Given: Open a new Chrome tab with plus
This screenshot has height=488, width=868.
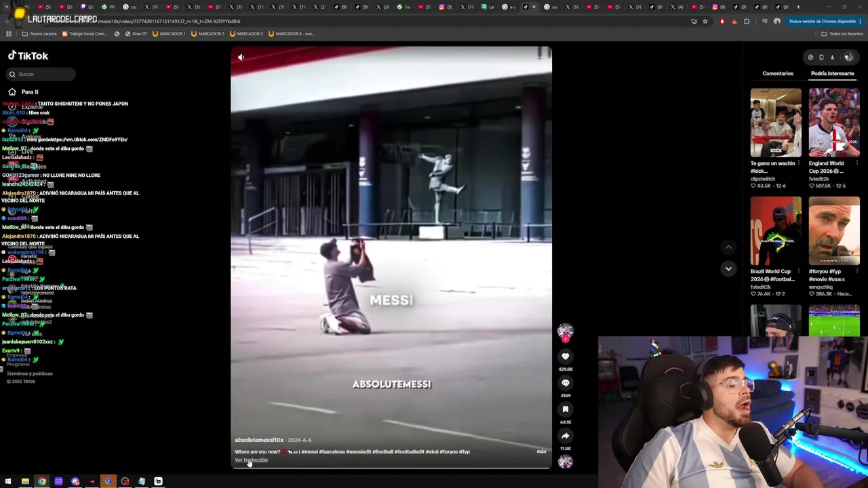Looking at the screenshot, I should pyautogui.click(x=798, y=7).
